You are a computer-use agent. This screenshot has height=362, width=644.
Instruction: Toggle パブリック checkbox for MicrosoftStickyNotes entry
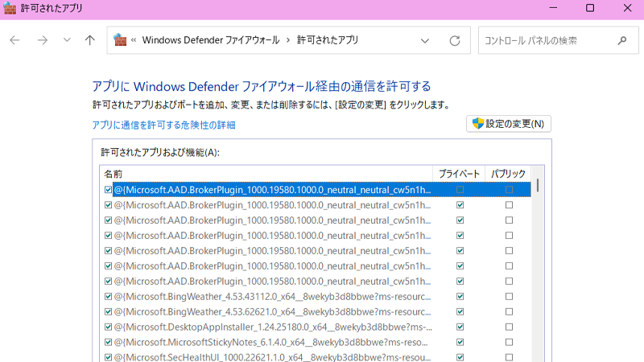(509, 342)
